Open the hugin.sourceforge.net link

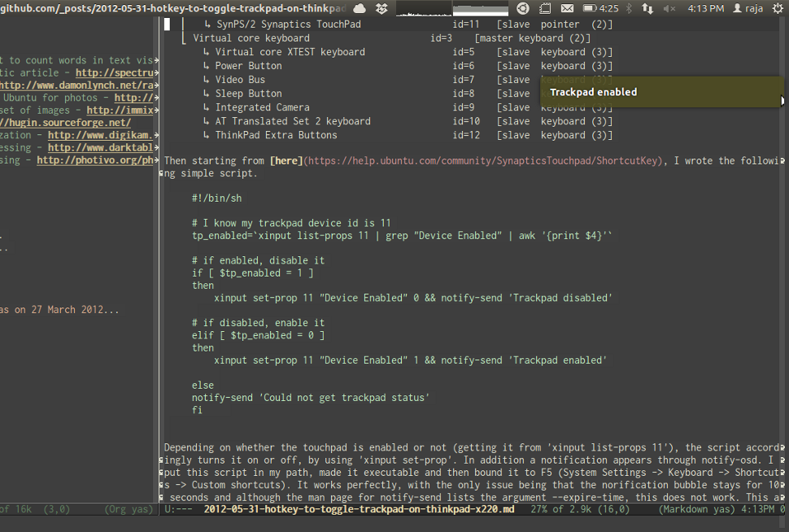(65, 122)
